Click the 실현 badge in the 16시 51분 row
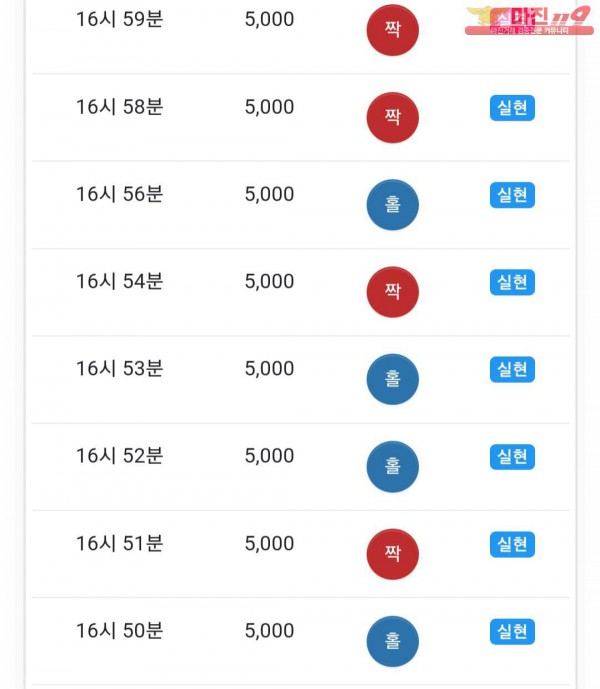 tap(513, 544)
